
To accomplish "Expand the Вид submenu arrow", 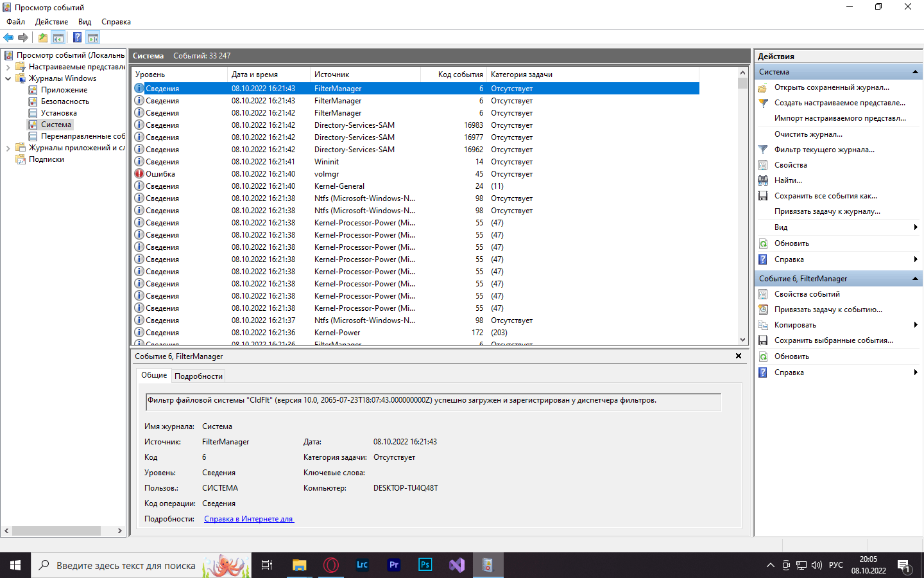I will pos(916,227).
